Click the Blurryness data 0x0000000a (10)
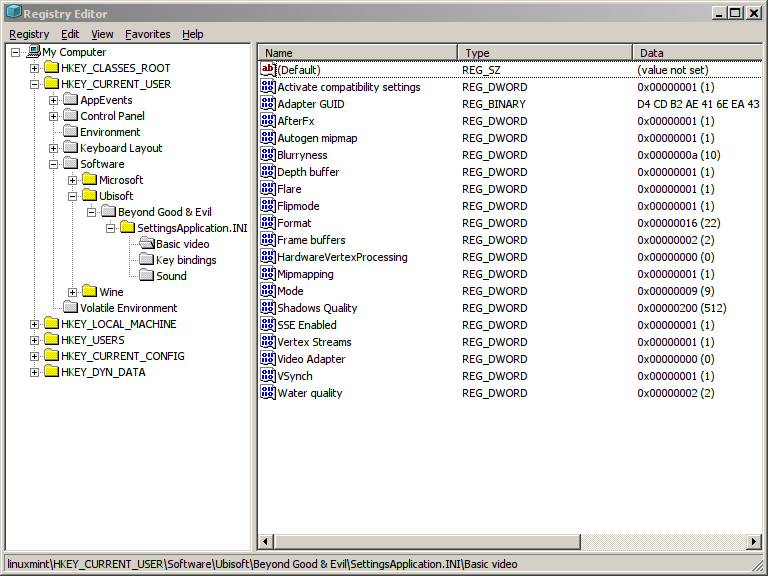Screen dimensions: 768x576 pyautogui.click(x=678, y=155)
